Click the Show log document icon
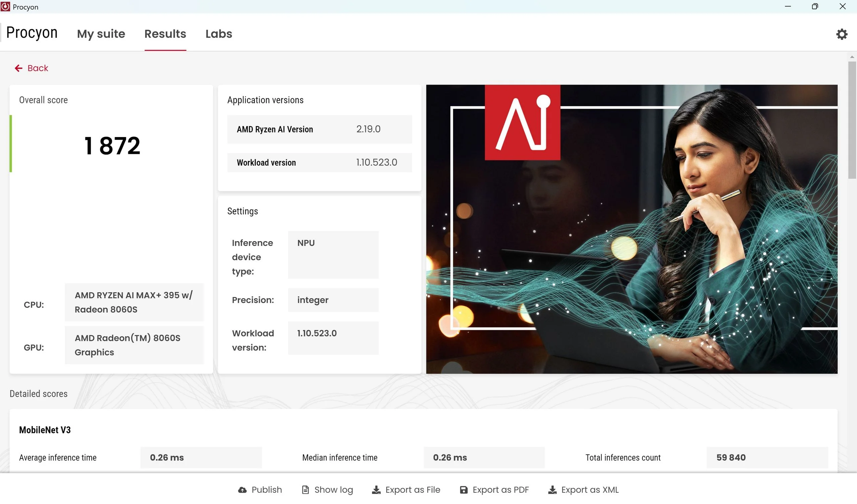 click(305, 490)
